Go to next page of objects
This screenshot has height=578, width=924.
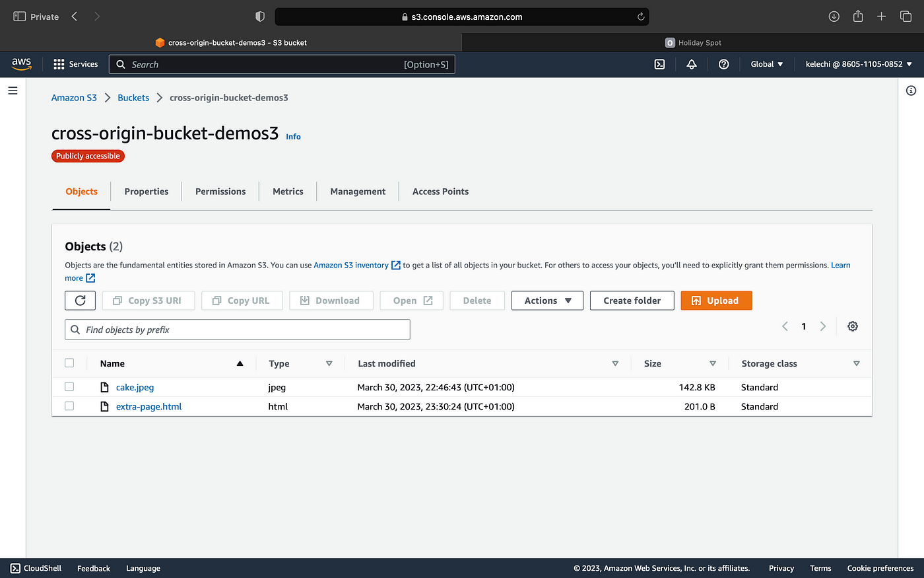(x=823, y=326)
